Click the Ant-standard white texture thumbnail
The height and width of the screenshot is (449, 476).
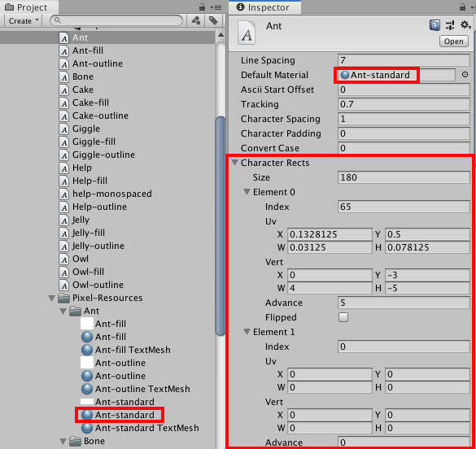87,402
